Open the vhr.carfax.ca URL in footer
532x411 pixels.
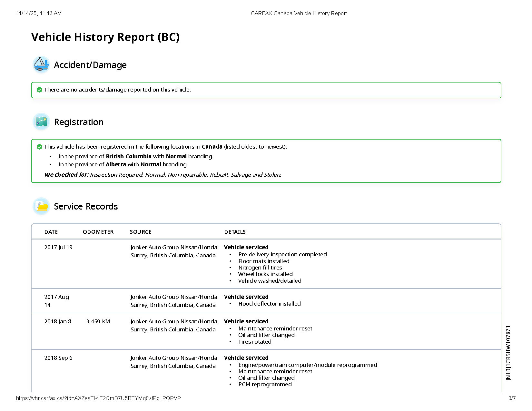click(98, 398)
